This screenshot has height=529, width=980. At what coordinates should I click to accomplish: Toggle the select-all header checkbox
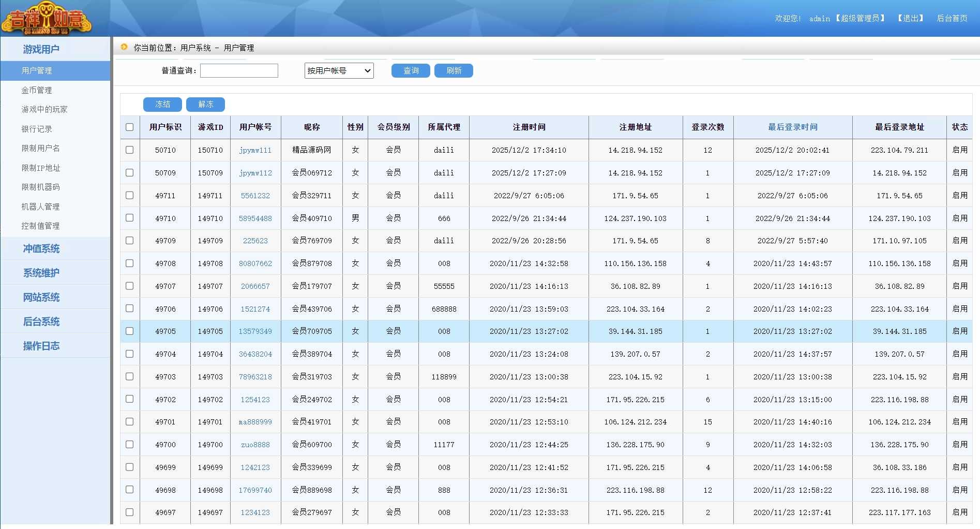coord(129,127)
